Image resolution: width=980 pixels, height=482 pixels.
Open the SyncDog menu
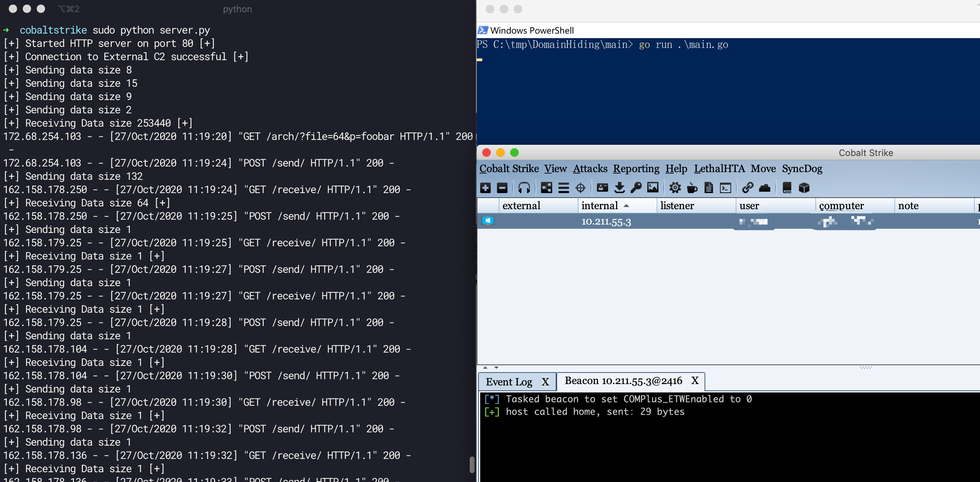click(802, 169)
